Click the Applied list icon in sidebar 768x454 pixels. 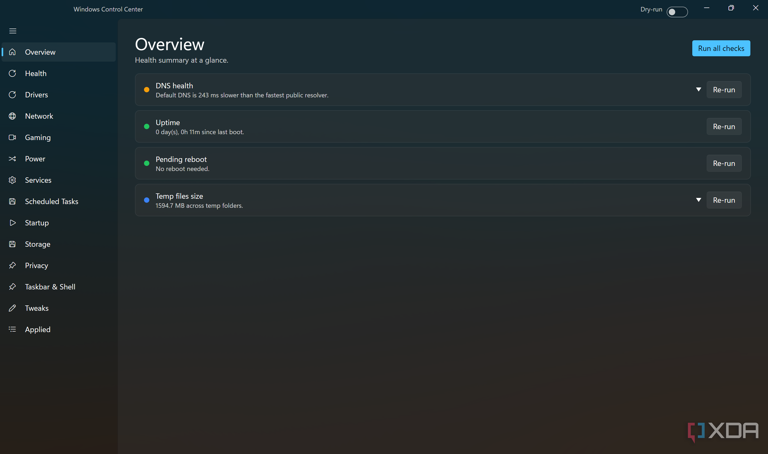(x=13, y=330)
